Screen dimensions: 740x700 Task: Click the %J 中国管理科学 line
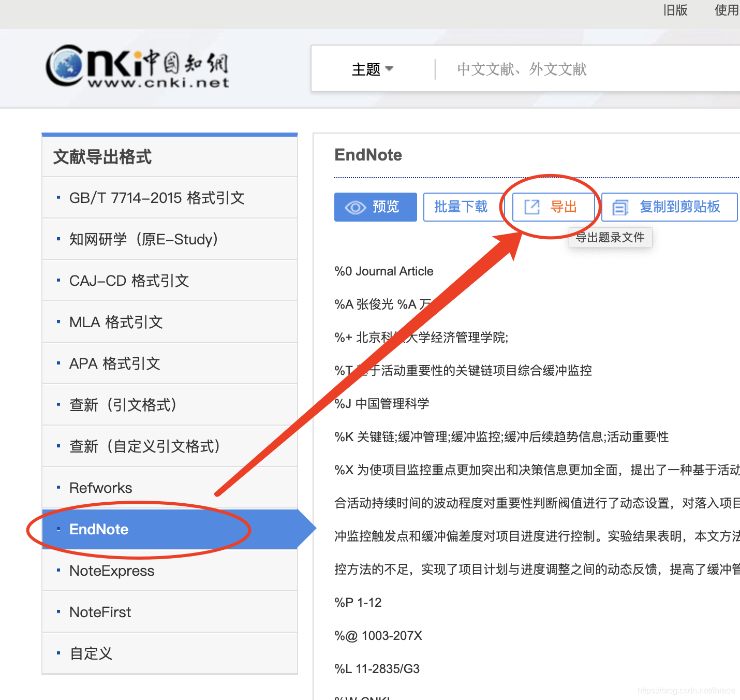click(382, 404)
